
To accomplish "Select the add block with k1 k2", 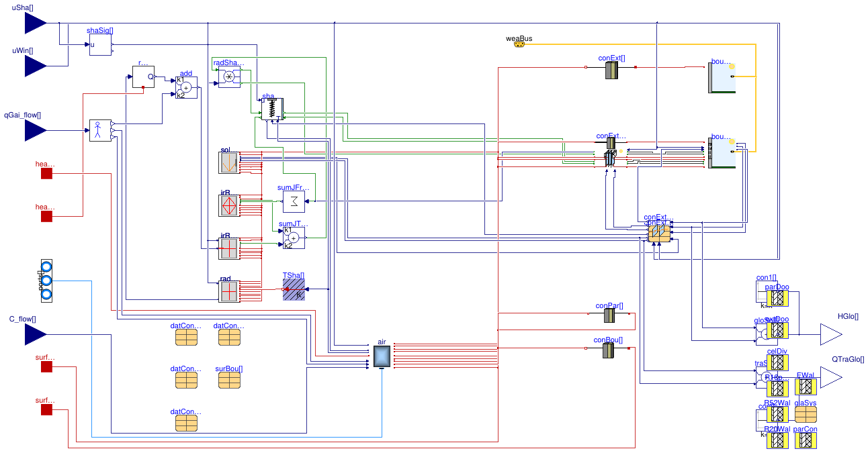I will [x=186, y=87].
